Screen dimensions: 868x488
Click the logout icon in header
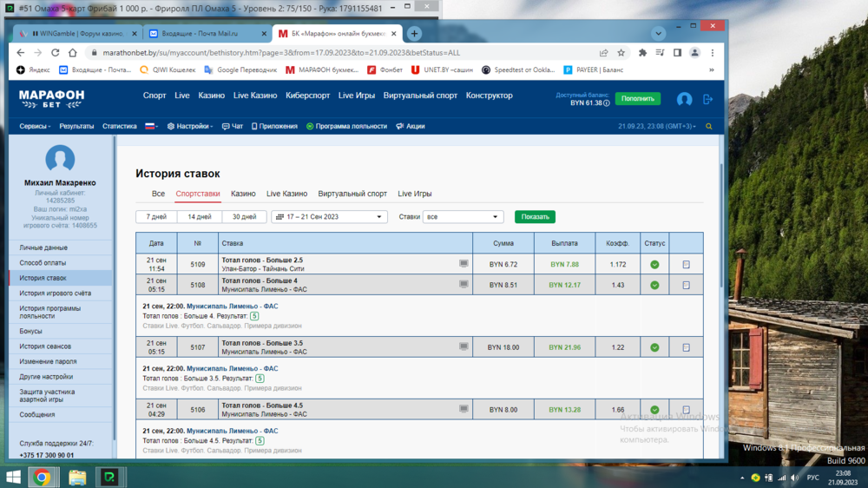point(707,99)
